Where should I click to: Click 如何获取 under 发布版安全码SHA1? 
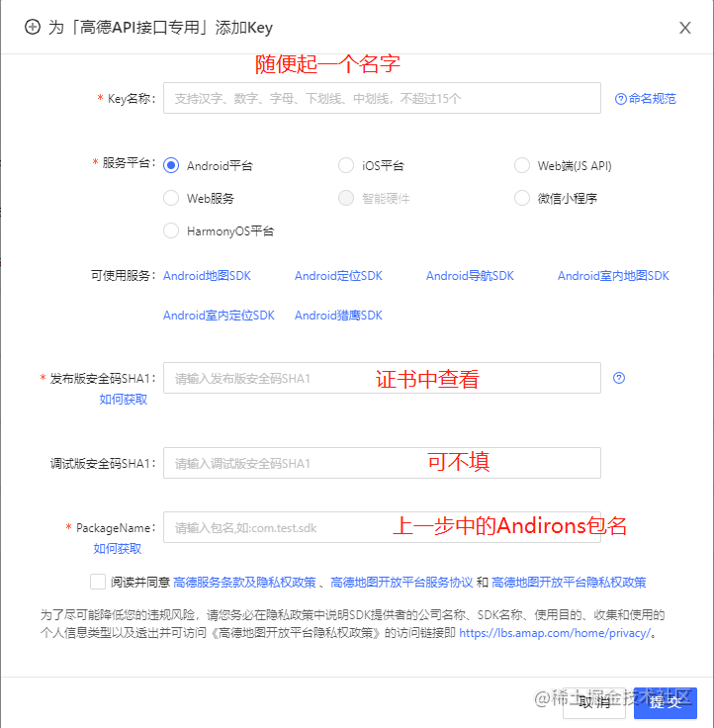123,400
